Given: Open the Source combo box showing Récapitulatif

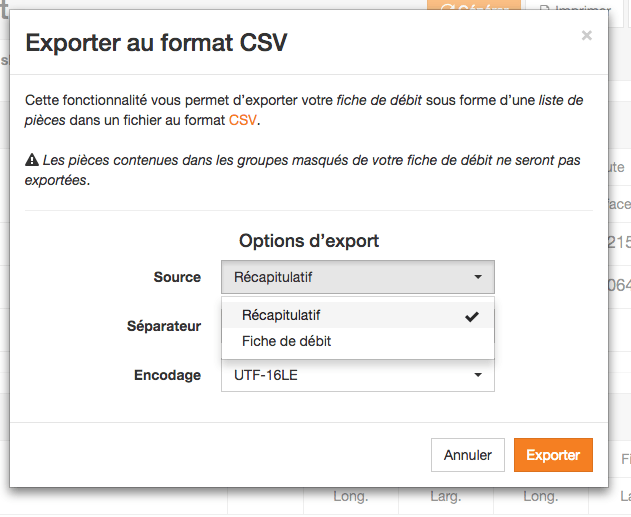Looking at the screenshot, I should (358, 277).
